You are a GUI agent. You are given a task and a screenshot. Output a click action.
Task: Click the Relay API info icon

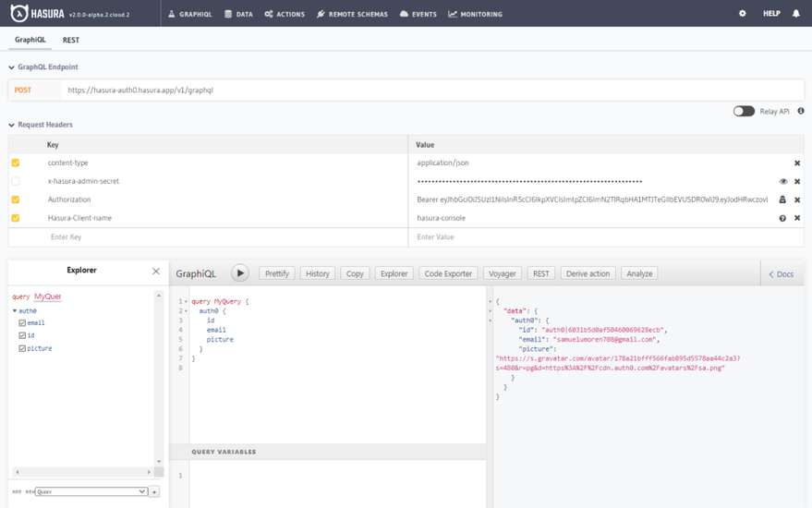point(801,111)
